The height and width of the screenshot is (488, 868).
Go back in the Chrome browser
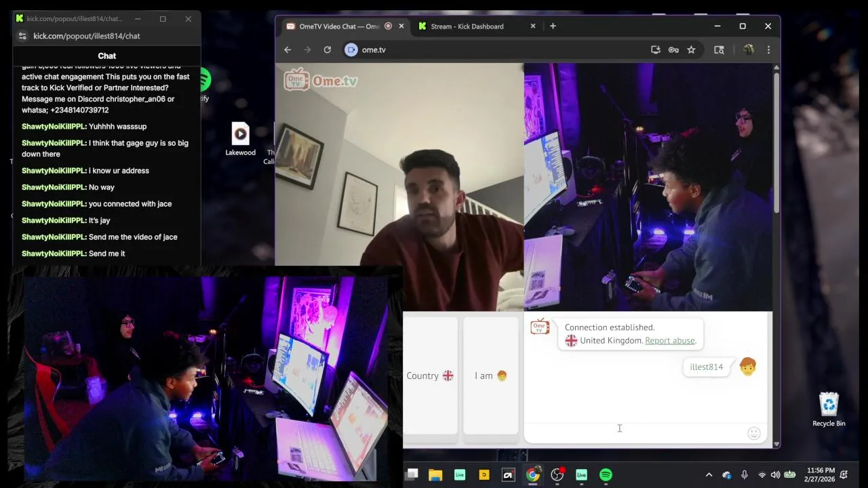(288, 49)
